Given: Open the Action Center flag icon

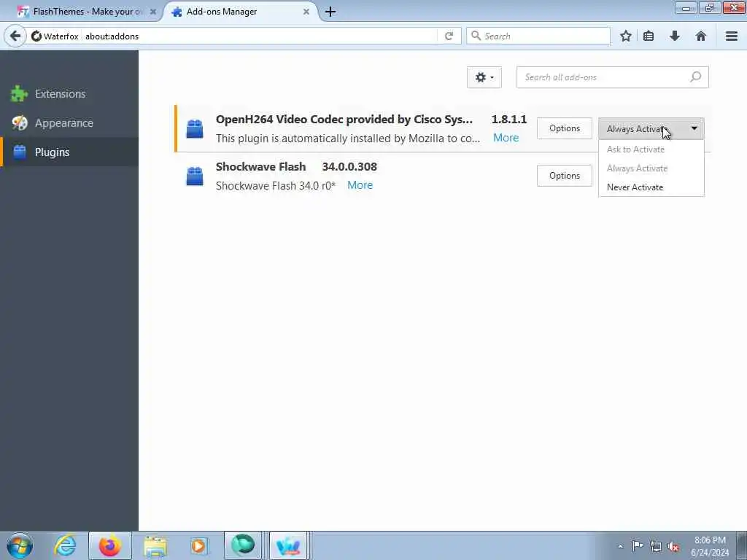Looking at the screenshot, I should [638, 546].
